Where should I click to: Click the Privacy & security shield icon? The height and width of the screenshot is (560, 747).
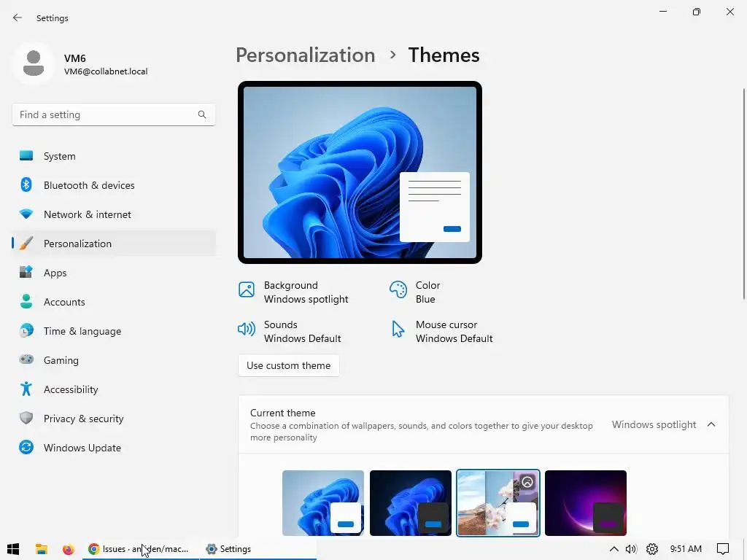(26, 418)
